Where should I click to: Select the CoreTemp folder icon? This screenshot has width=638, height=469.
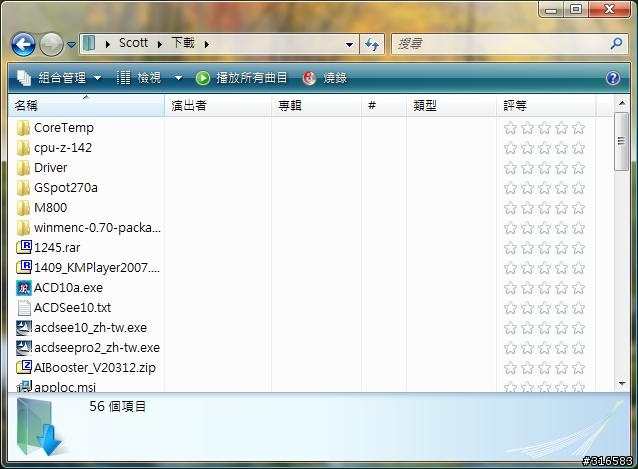tap(23, 128)
